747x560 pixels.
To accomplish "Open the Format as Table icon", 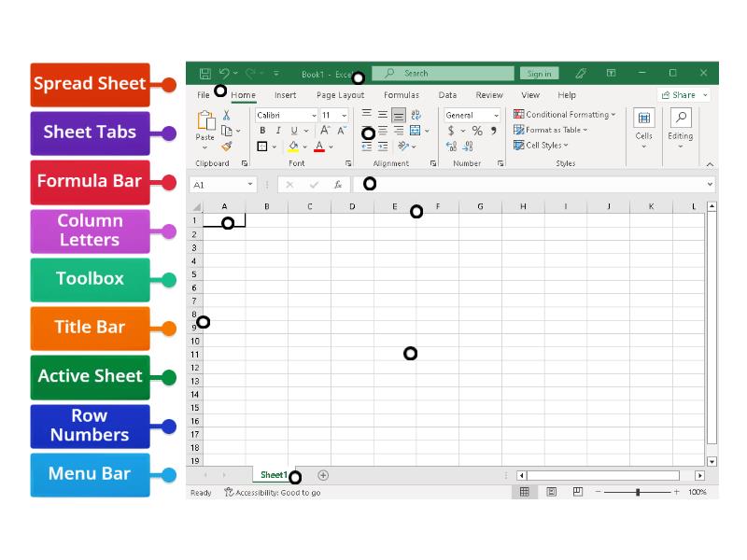I will tap(519, 130).
